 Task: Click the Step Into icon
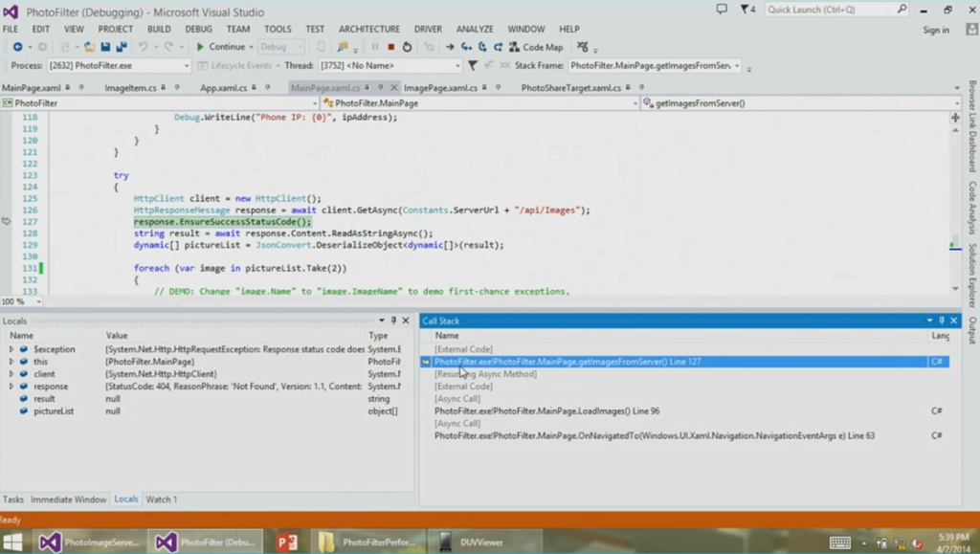(466, 47)
